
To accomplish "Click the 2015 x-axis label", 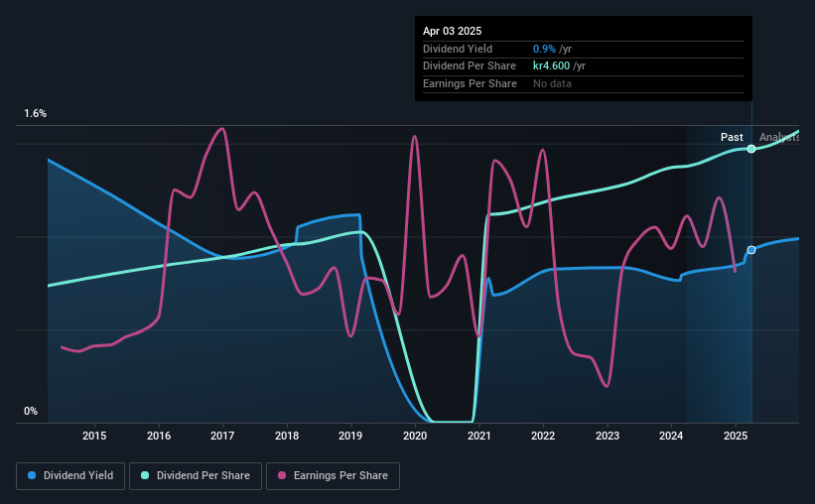I will pyautogui.click(x=94, y=436).
